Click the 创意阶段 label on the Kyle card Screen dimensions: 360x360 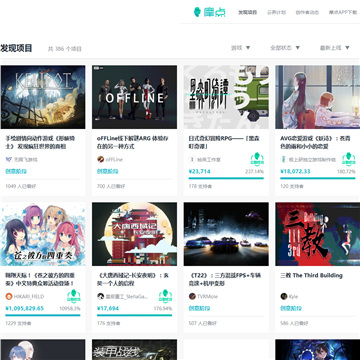pos(291,308)
